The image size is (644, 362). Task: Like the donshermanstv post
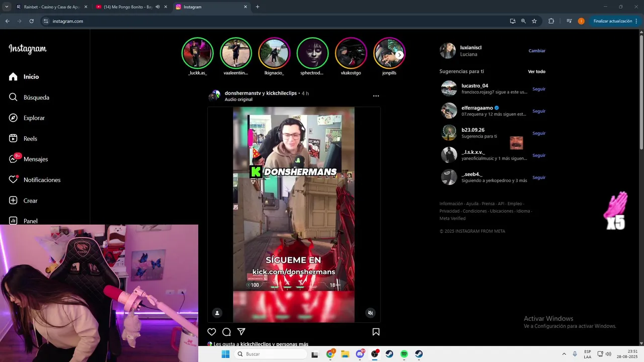[x=212, y=332]
